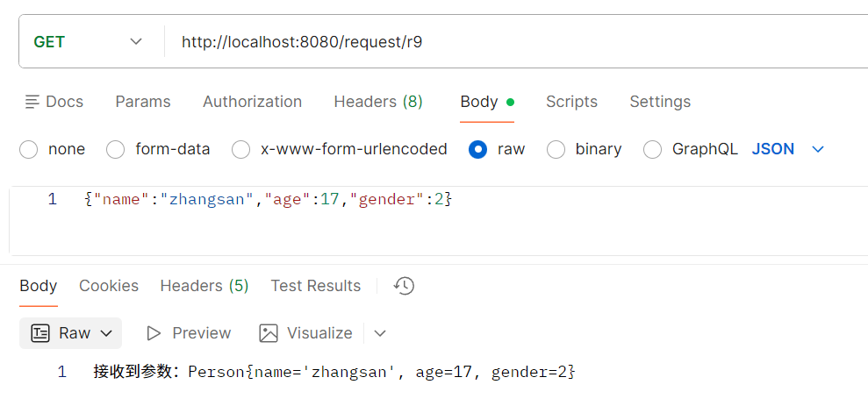The image size is (868, 413).
Task: Open the Authorization tab
Action: click(252, 102)
